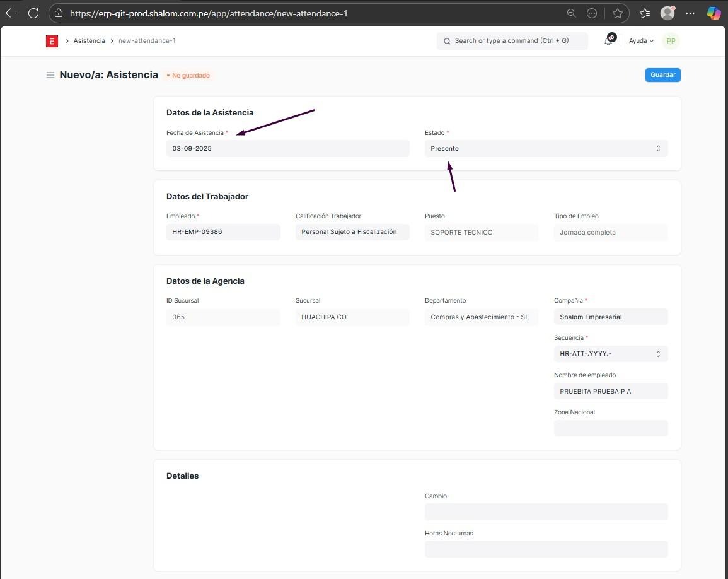Click the search or type a command box

coord(512,41)
